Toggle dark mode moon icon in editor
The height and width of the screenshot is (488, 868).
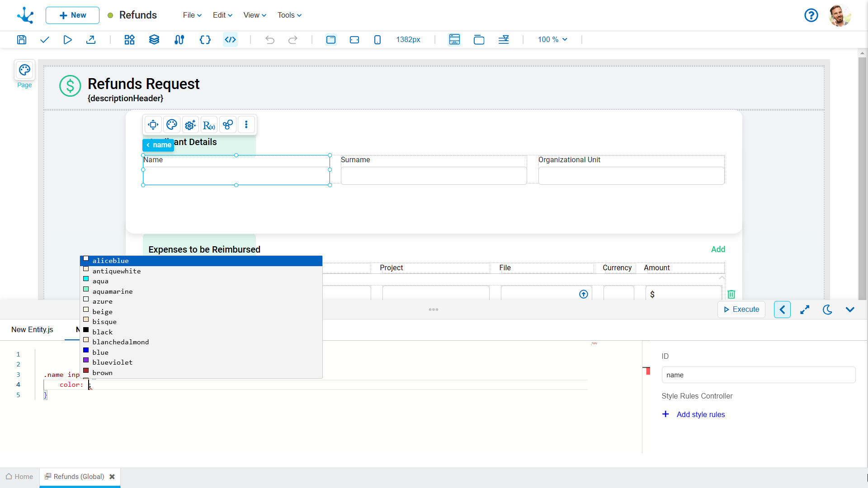coord(827,310)
